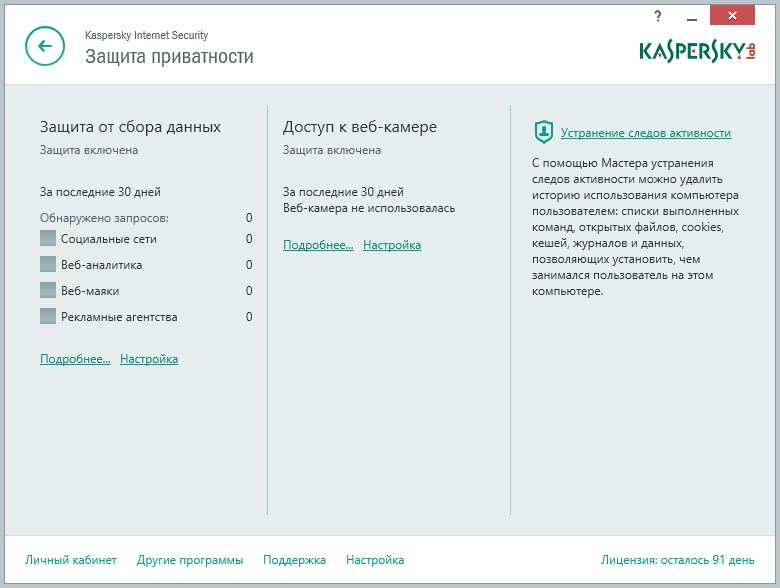
Task: Click the Веб-аналитика category square icon
Action: (48, 264)
